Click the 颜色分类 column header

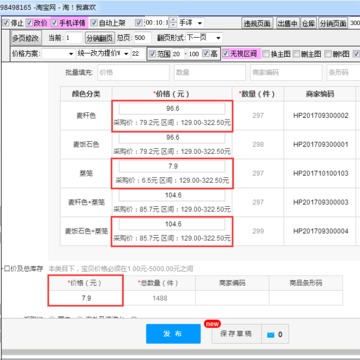pos(86,94)
